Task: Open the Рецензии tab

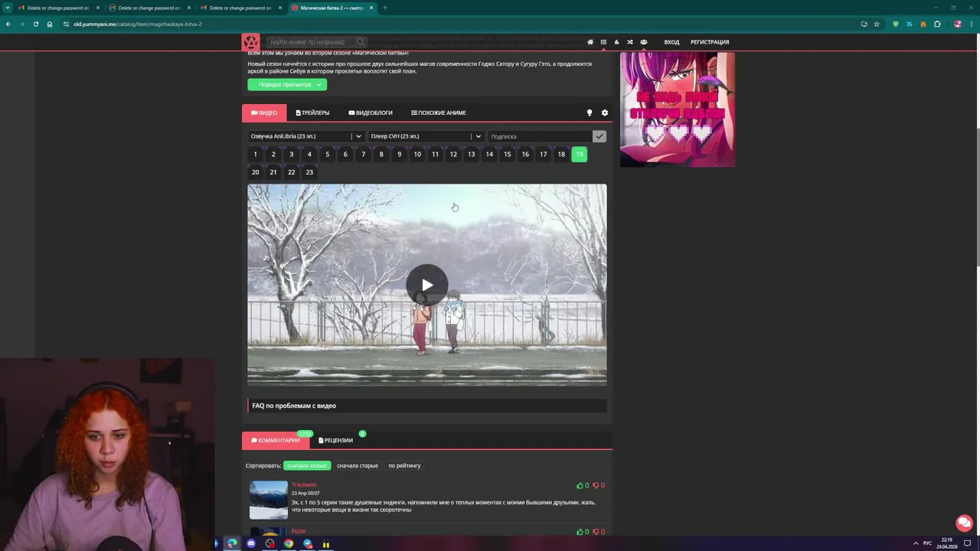Action: coord(335,440)
